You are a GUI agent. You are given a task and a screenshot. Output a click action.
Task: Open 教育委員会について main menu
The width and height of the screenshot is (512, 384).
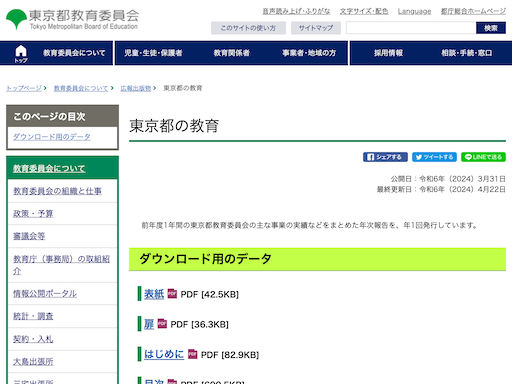(74, 53)
